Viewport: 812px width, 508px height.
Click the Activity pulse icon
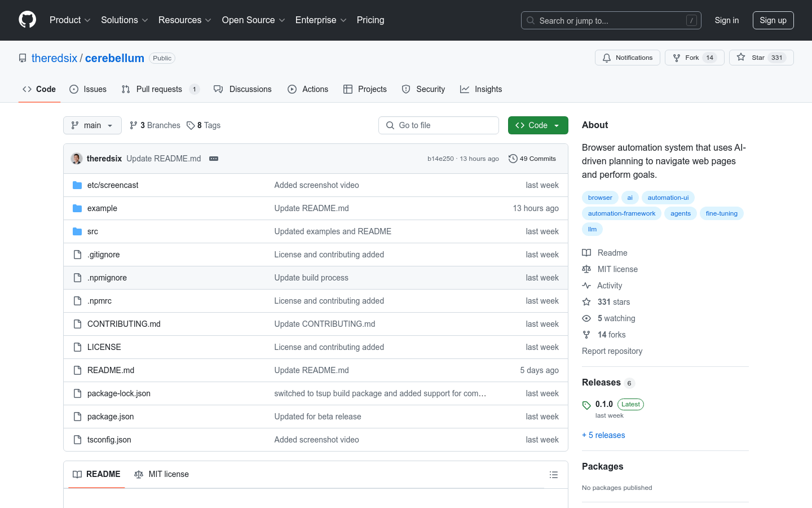[x=586, y=286]
